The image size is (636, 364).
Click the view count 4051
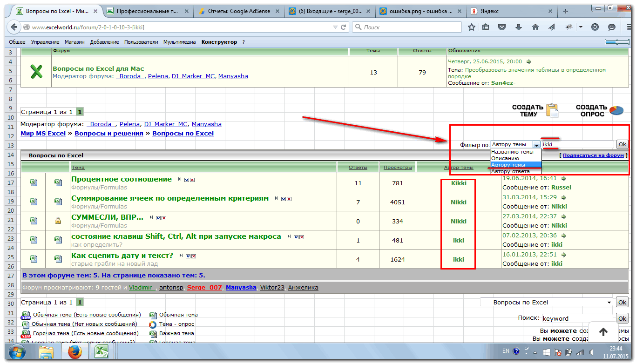tap(398, 202)
